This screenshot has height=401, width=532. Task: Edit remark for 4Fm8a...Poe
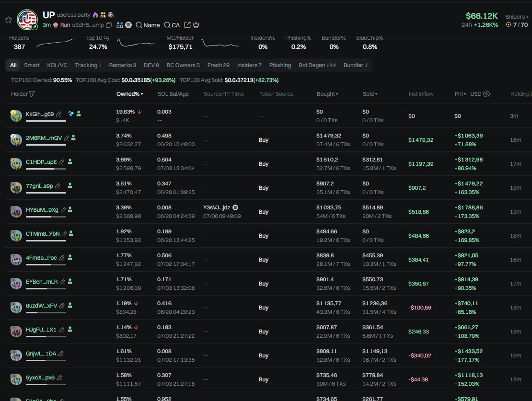point(62,258)
